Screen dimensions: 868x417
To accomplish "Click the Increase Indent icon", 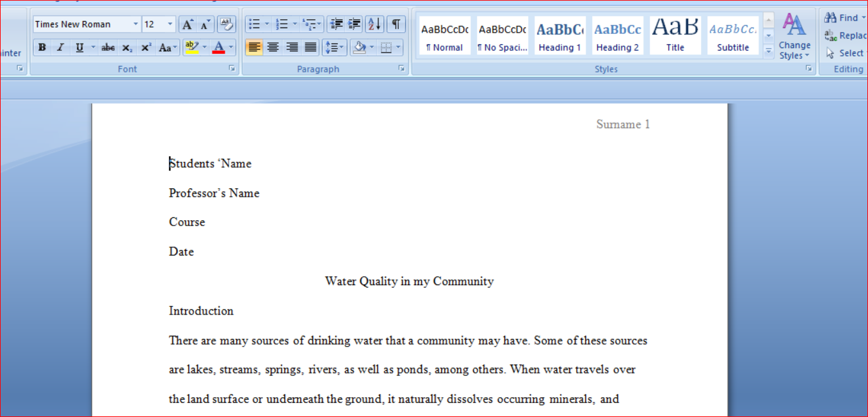I will pyautogui.click(x=354, y=24).
